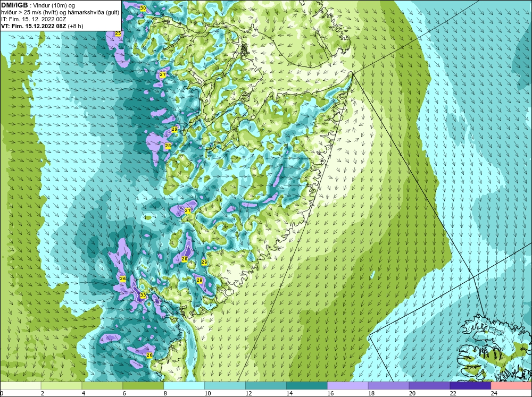This screenshot has height=397, width=532.
Task: Pick the legend swatch between 18 and 20
Action: coord(388,385)
